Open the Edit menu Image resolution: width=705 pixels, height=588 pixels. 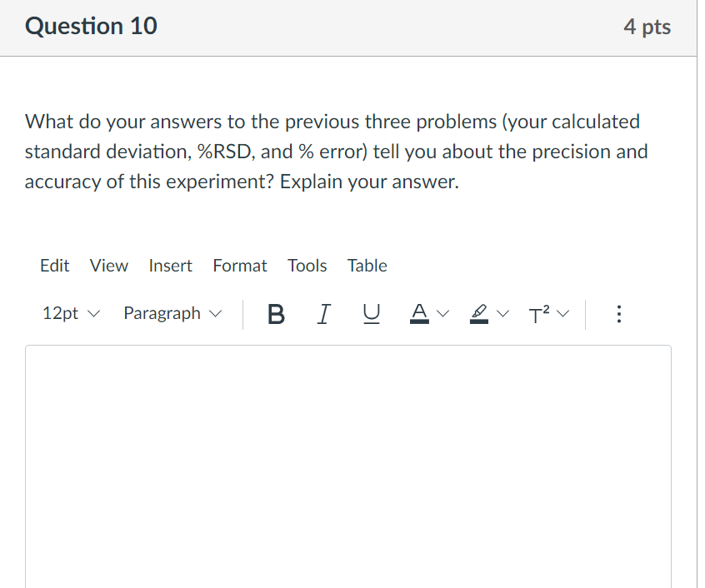54,266
